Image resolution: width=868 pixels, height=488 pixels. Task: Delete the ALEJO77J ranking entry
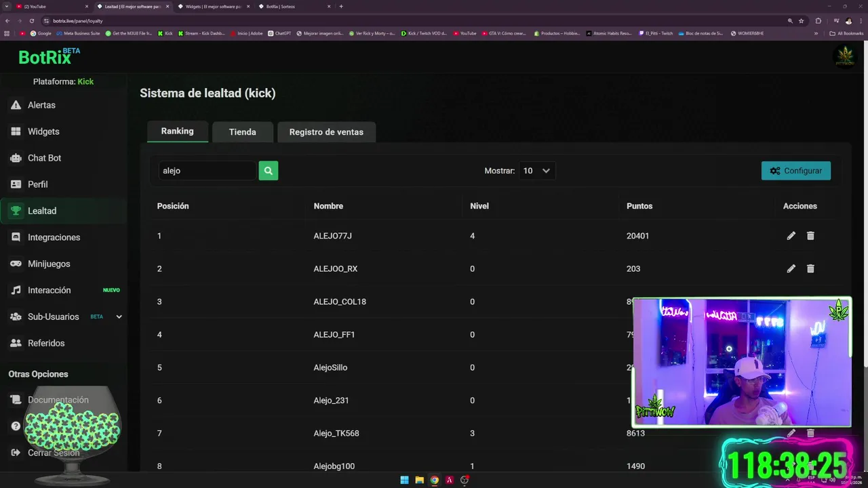tap(810, 236)
